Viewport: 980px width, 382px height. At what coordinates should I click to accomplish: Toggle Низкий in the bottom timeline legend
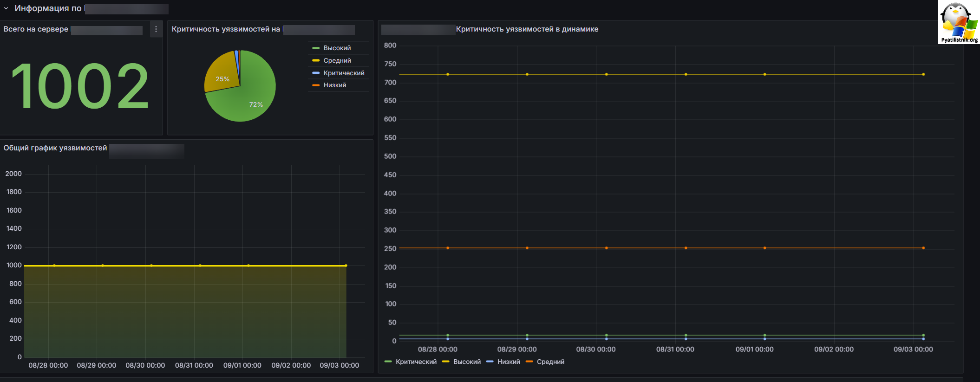[508, 362]
